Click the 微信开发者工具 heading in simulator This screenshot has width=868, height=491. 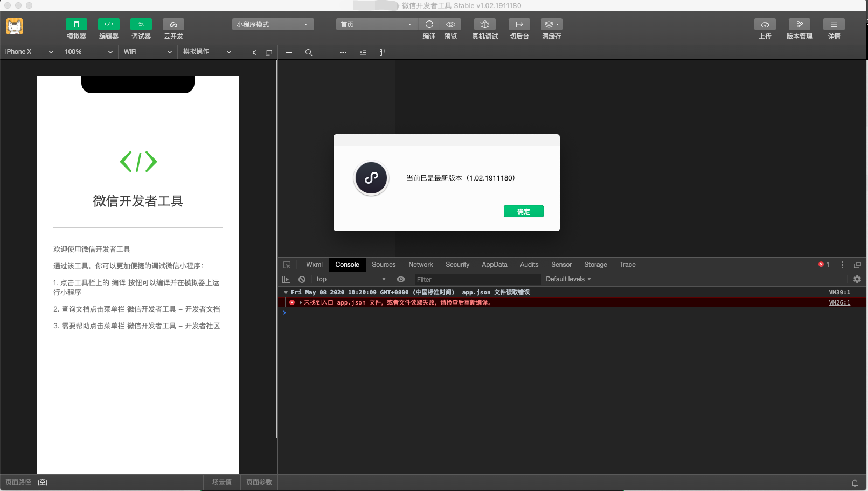138,201
